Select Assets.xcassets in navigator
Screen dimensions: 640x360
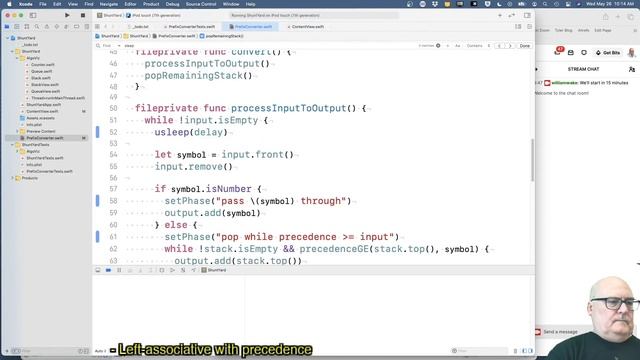(40, 118)
